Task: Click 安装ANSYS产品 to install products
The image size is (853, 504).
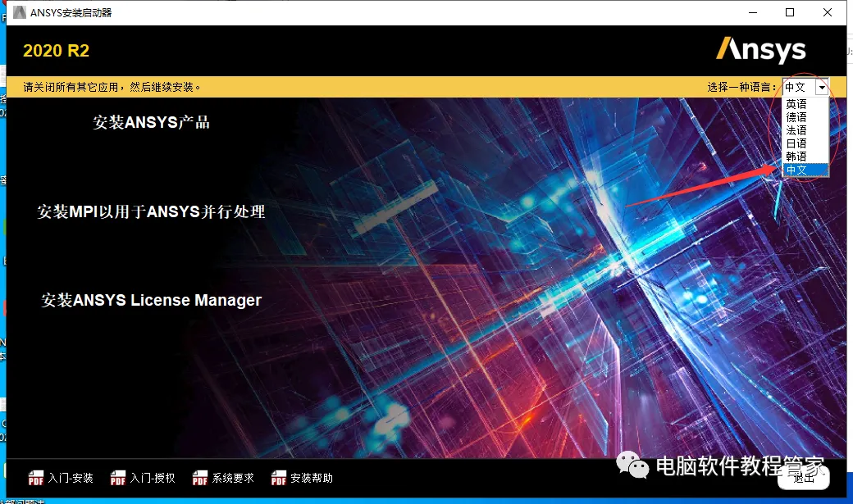Action: (x=151, y=122)
